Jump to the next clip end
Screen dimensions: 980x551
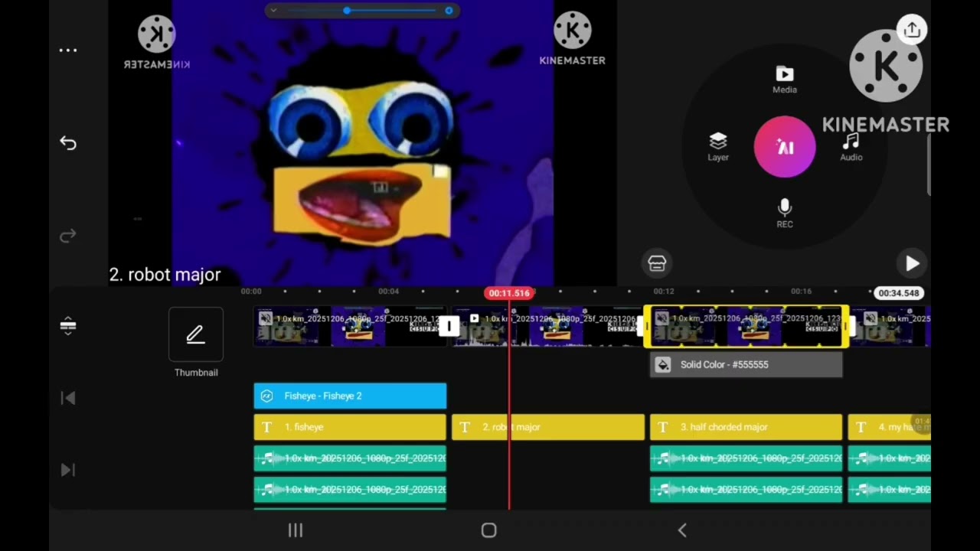point(68,470)
